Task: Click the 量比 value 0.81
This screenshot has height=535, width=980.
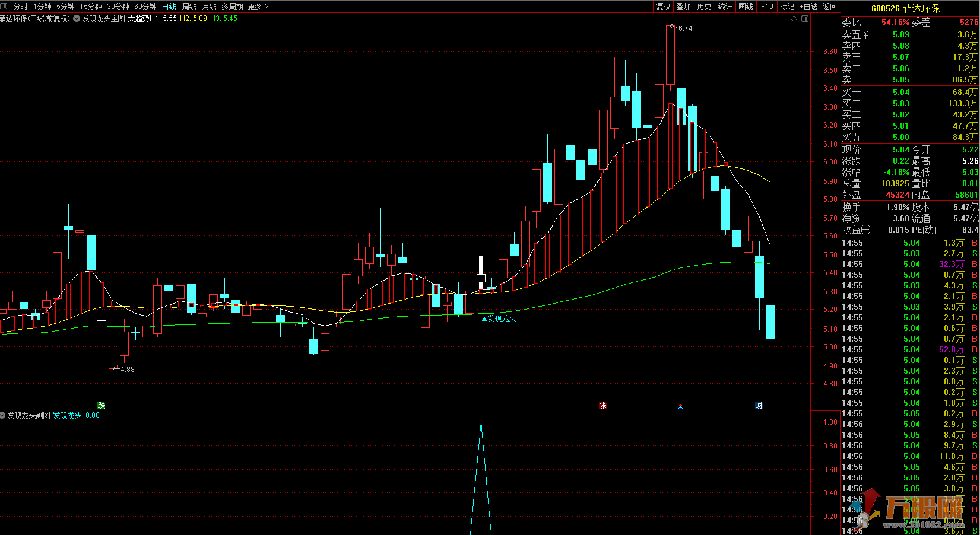Action: point(971,184)
